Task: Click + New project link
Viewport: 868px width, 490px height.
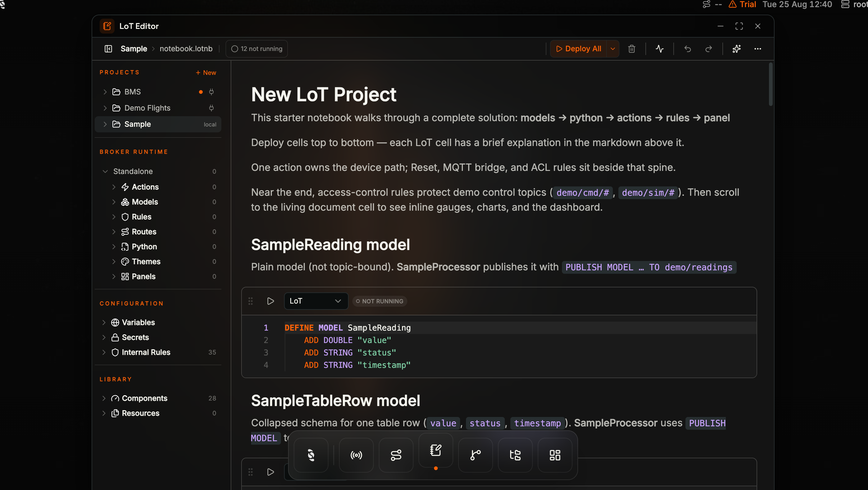Action: (x=206, y=72)
